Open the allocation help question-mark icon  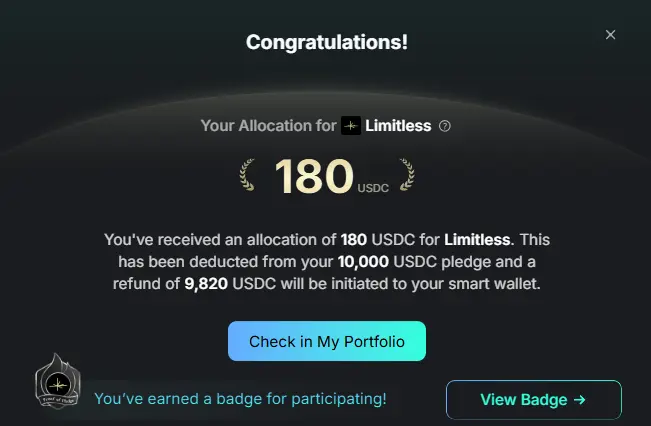(x=445, y=127)
